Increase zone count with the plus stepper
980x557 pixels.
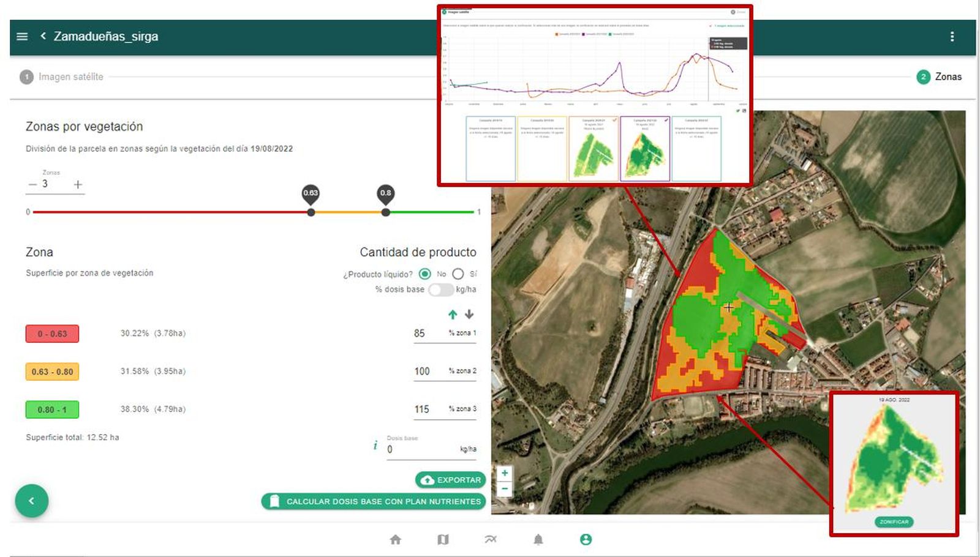tap(77, 184)
